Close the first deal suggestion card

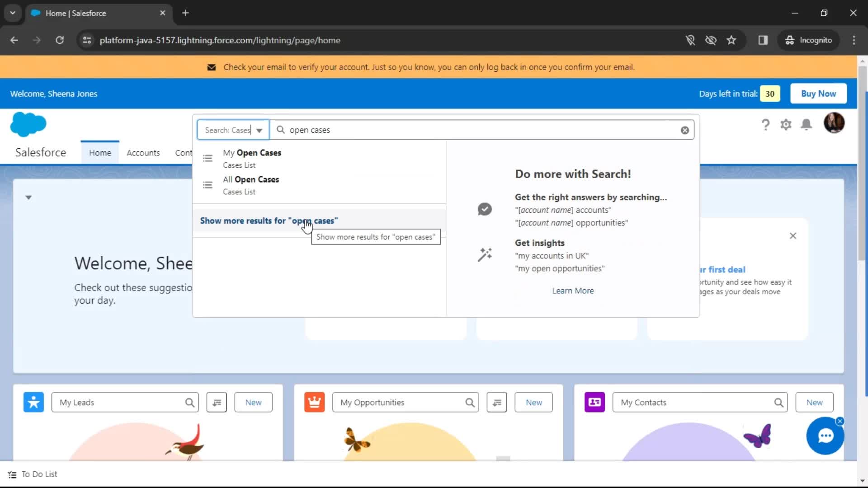pyautogui.click(x=793, y=236)
